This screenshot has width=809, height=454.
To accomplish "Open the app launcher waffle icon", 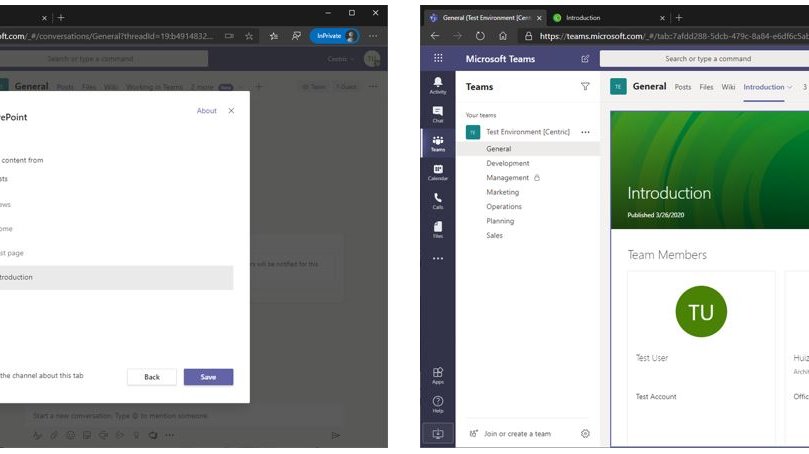I will point(438,58).
